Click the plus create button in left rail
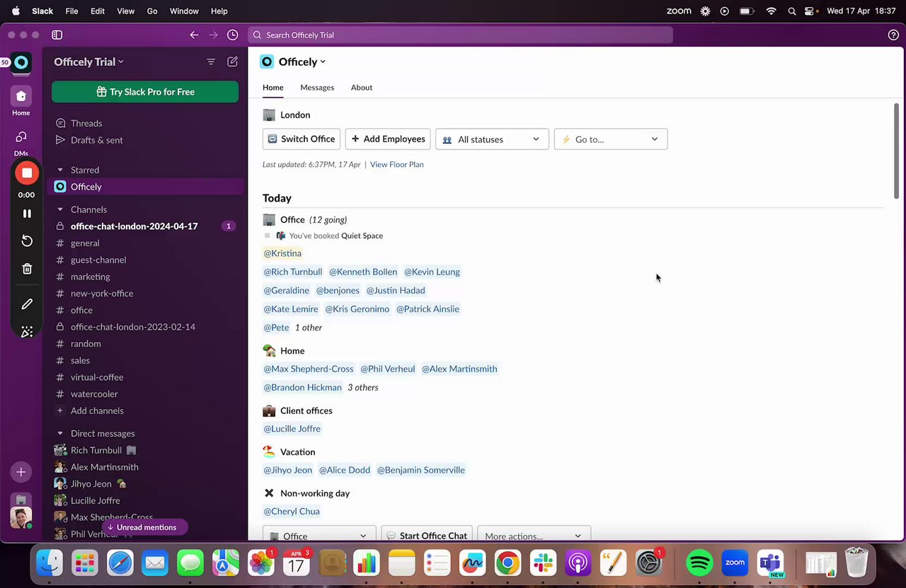Image resolution: width=906 pixels, height=588 pixels. pyautogui.click(x=21, y=472)
